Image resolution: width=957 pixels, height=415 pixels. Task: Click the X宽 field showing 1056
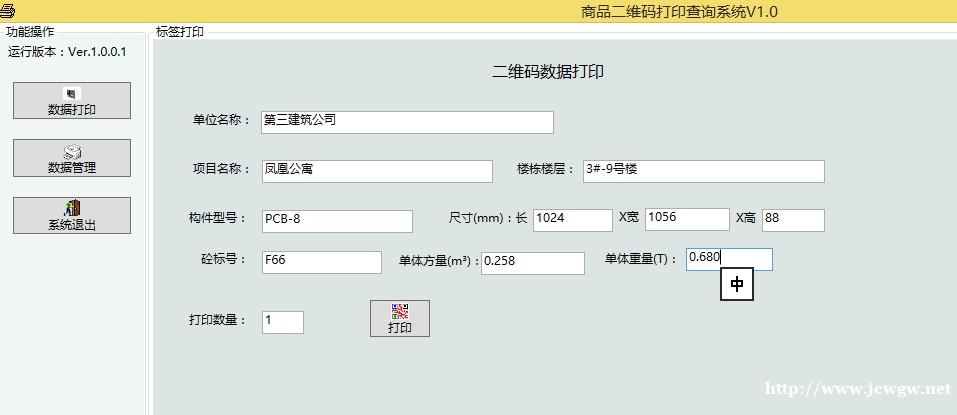(687, 219)
